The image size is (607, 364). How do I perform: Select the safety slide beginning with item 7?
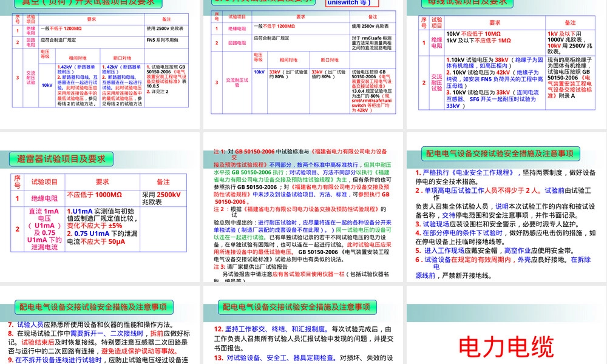[100, 325]
